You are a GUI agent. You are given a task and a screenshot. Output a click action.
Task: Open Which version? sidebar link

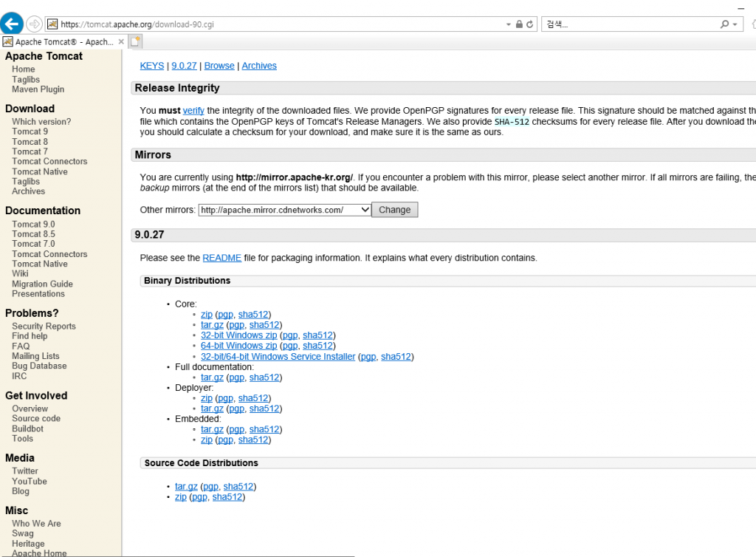point(41,122)
